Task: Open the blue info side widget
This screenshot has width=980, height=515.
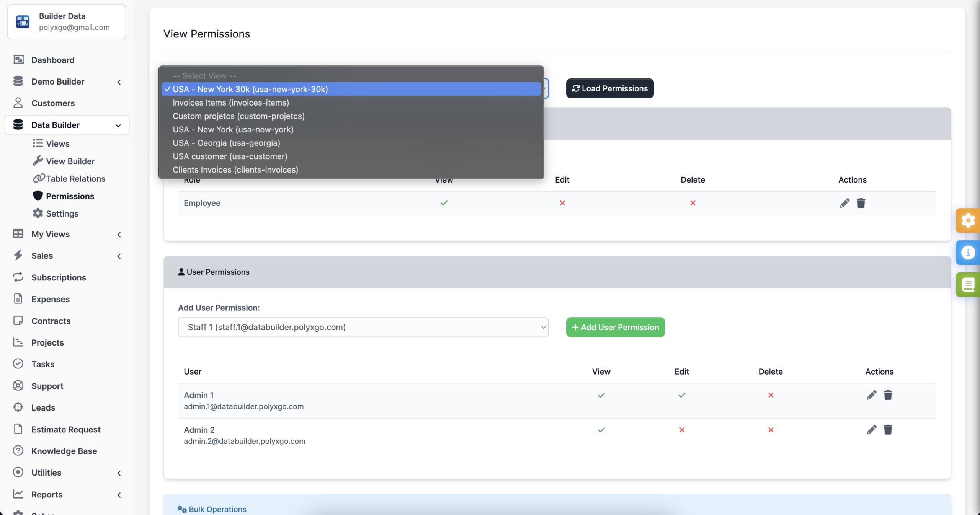Action: click(968, 253)
